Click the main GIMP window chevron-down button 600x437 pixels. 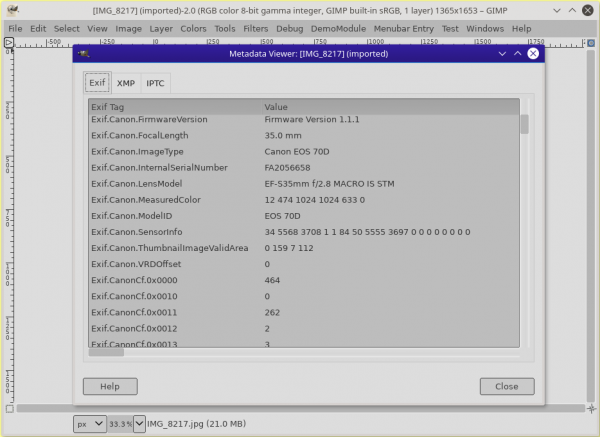557,10
